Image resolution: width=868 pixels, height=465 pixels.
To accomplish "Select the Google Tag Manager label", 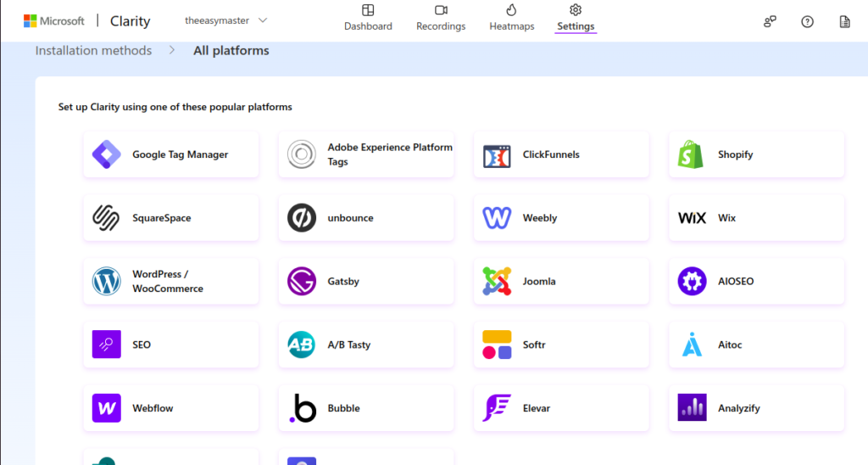I will click(180, 154).
